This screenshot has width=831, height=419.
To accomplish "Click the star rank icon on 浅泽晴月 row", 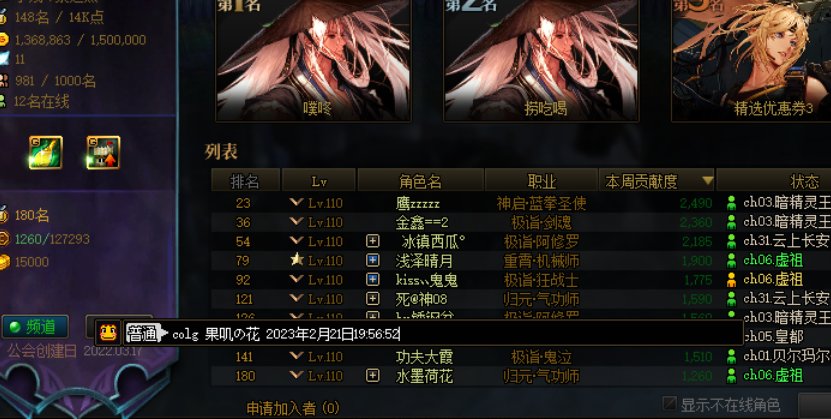I will (297, 259).
